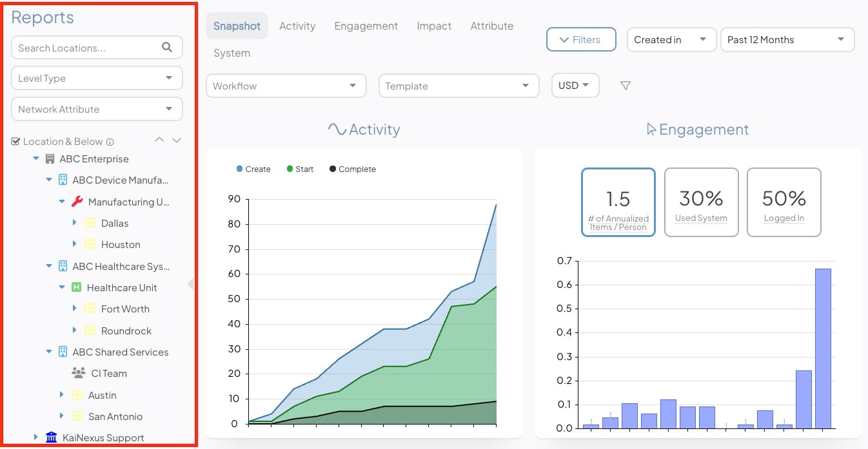This screenshot has width=868, height=449.
Task: Click the CI Team people icon
Action: coord(78,374)
